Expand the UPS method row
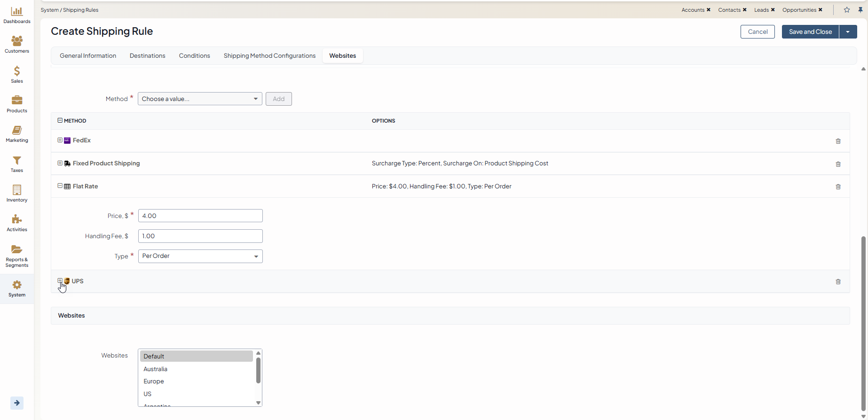868x420 pixels. [x=60, y=281]
